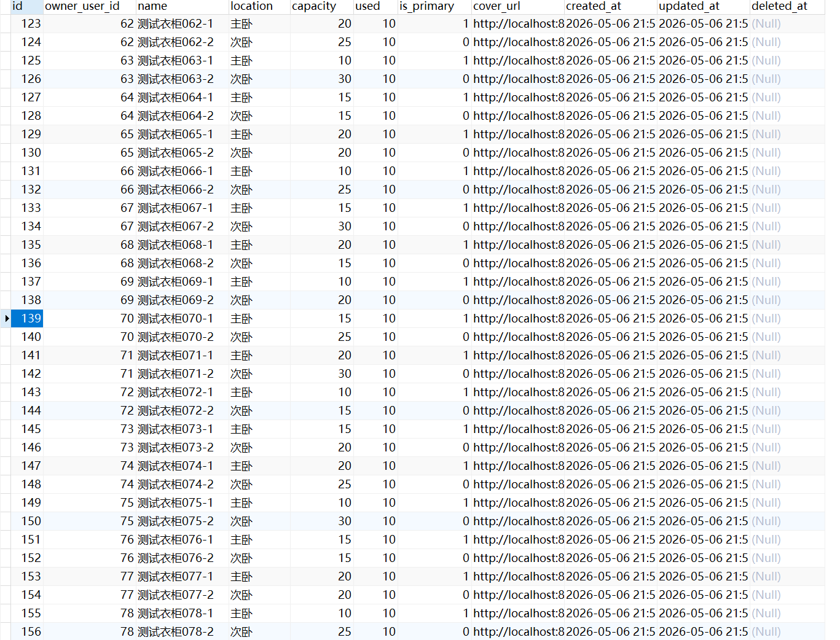Click is_primary value in row 151

(x=434, y=539)
